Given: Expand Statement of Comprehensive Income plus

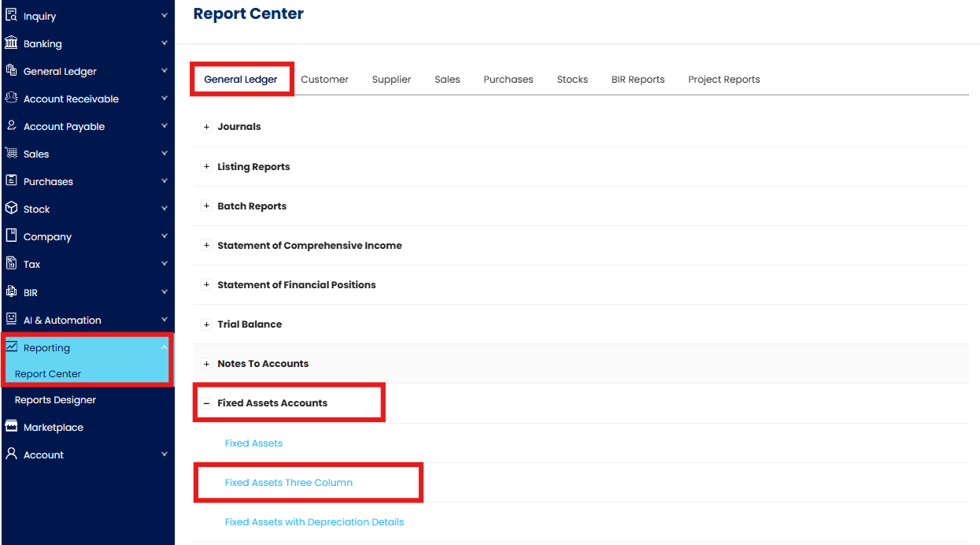Looking at the screenshot, I should pos(206,245).
